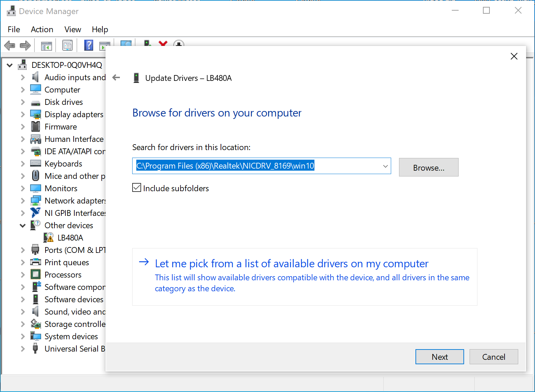This screenshot has height=392, width=535.
Task: Open the View menu
Action: tap(73, 29)
